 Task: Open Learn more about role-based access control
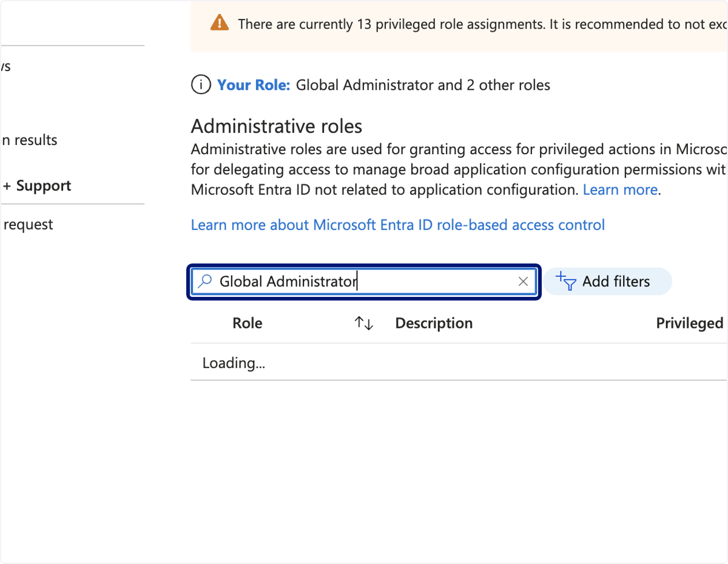click(x=398, y=225)
